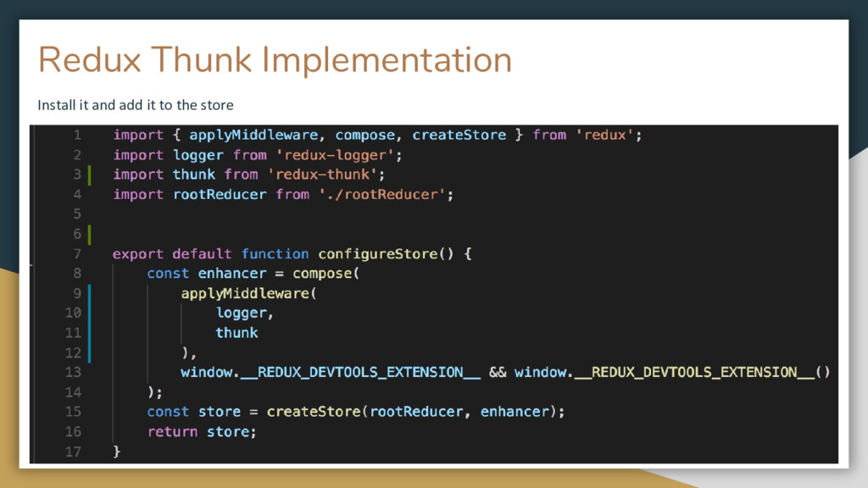Click 'applyMiddleware(' call on line 9
This screenshot has height=488, width=868.
[248, 293]
